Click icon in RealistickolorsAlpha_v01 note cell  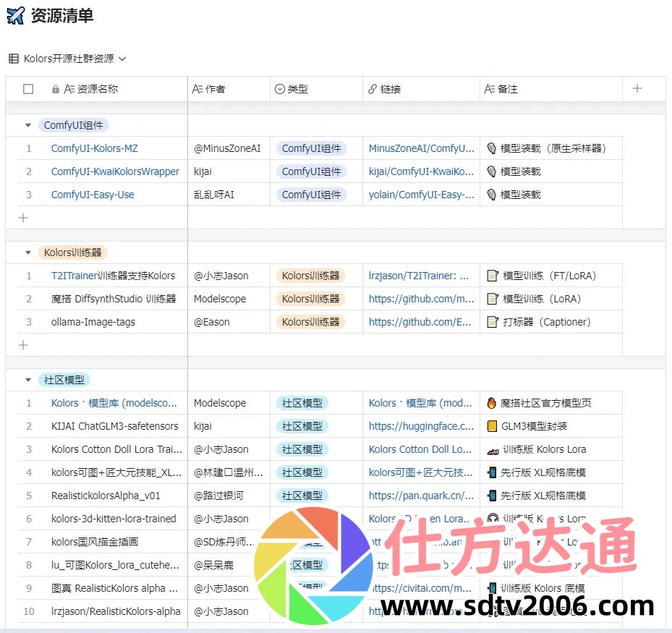pyautogui.click(x=492, y=496)
